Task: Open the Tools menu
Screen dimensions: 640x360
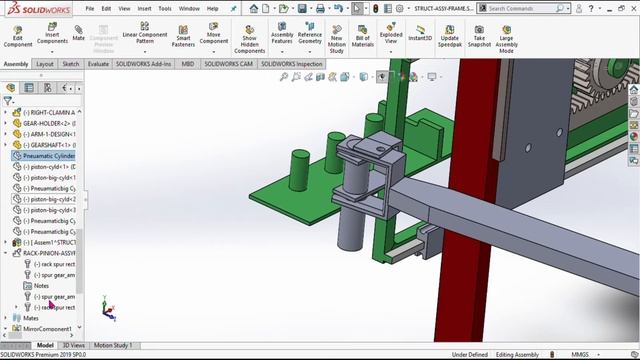Action: 165,8
